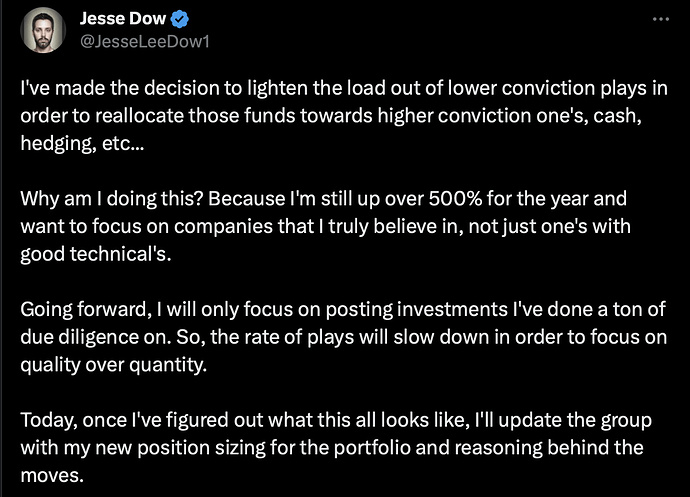
Task: Click the word "technical's." in the second paragraph
Action: 121,254
